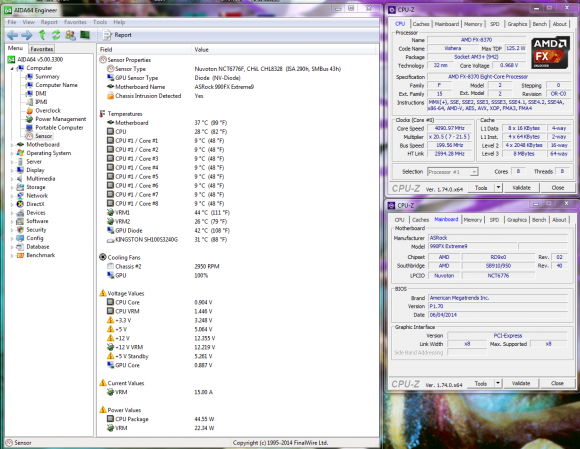Expand the DirectX tree node
The height and width of the screenshot is (449, 580).
[x=12, y=205]
